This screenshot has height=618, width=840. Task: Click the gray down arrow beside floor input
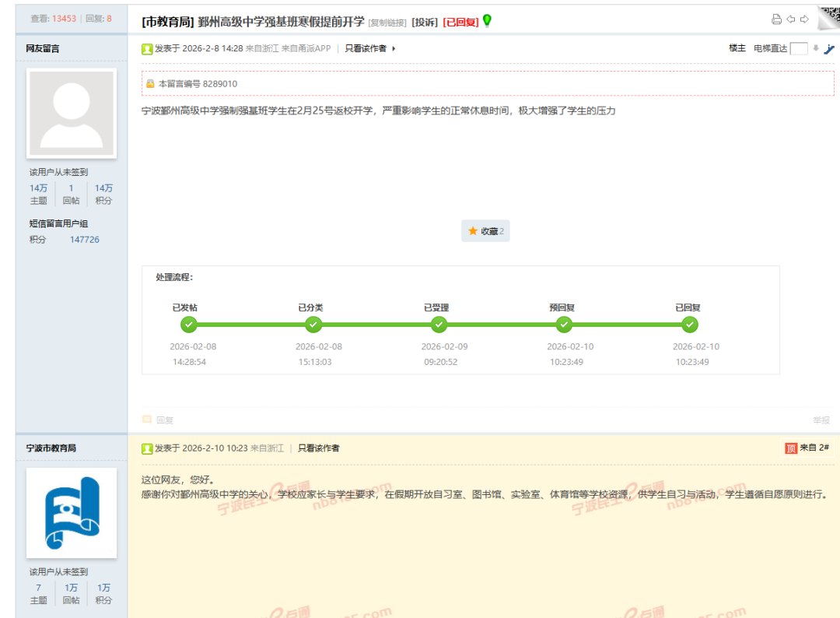pos(816,48)
